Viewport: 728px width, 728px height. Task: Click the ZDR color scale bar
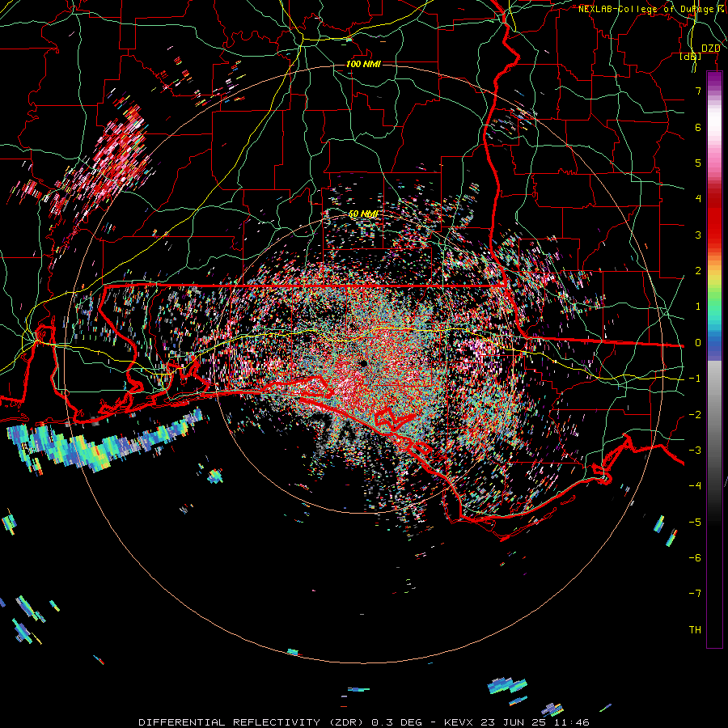pyautogui.click(x=714, y=359)
